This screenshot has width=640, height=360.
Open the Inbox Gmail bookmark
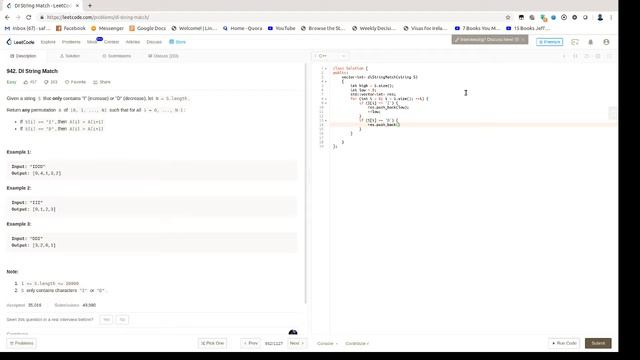tap(27, 28)
